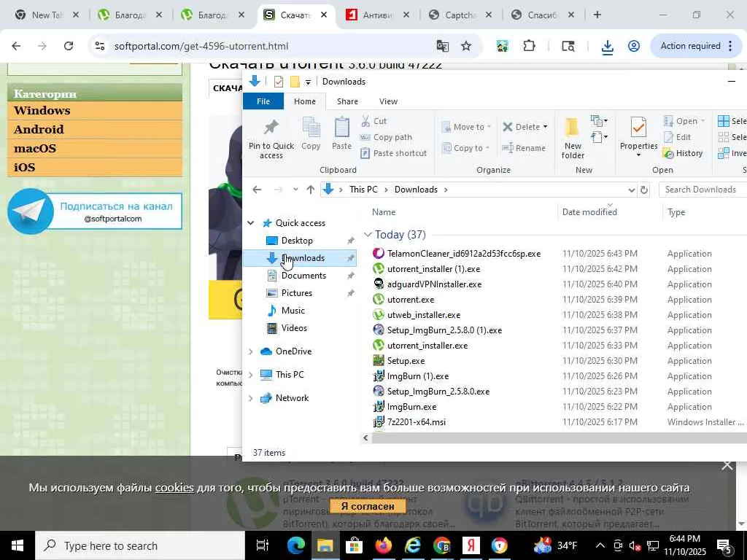The height and width of the screenshot is (560, 747).
Task: Open Chrome downloads icon
Action: tap(607, 46)
